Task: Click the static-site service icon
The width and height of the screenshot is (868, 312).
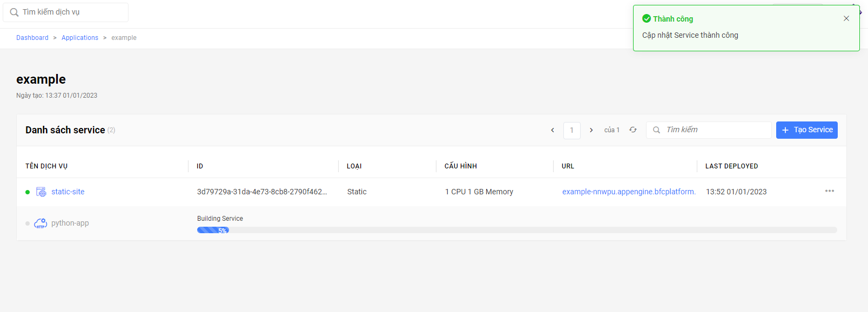Action: point(41,192)
